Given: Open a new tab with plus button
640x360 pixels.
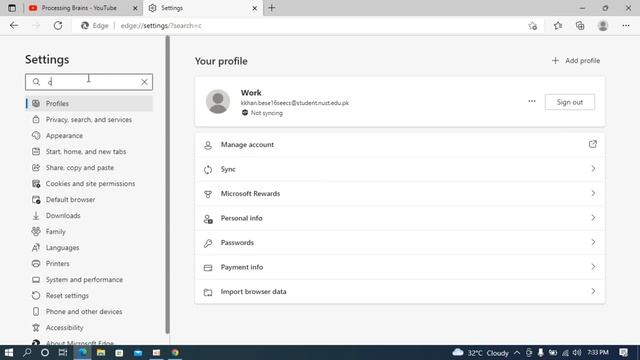Looking at the screenshot, I should tap(272, 8).
